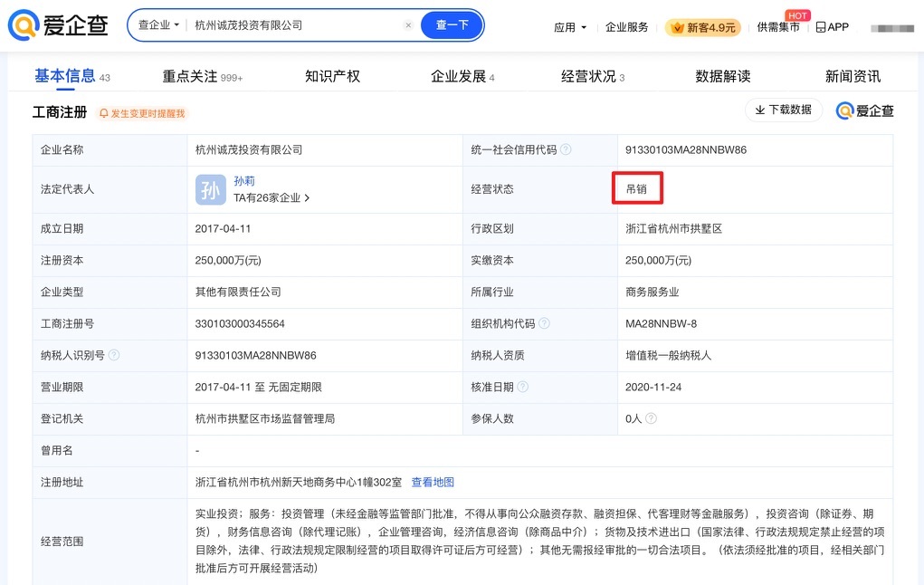The image size is (924, 585).
Task: Click the company name search input field
Action: point(295,25)
